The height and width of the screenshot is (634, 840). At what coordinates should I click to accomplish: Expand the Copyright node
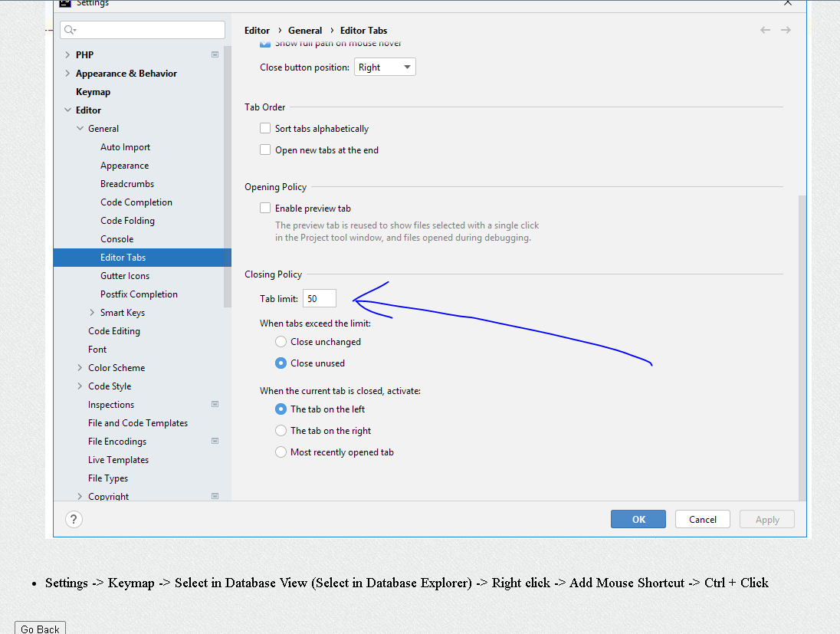pyautogui.click(x=80, y=496)
